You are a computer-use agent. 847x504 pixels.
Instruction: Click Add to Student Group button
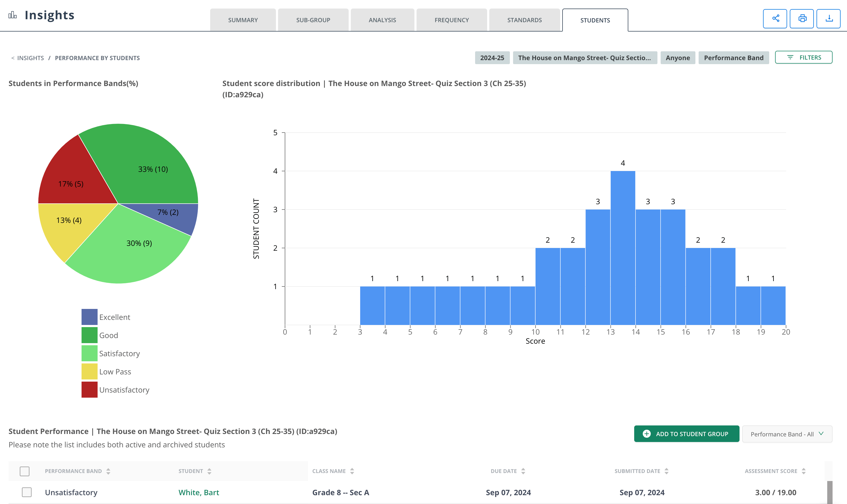686,434
